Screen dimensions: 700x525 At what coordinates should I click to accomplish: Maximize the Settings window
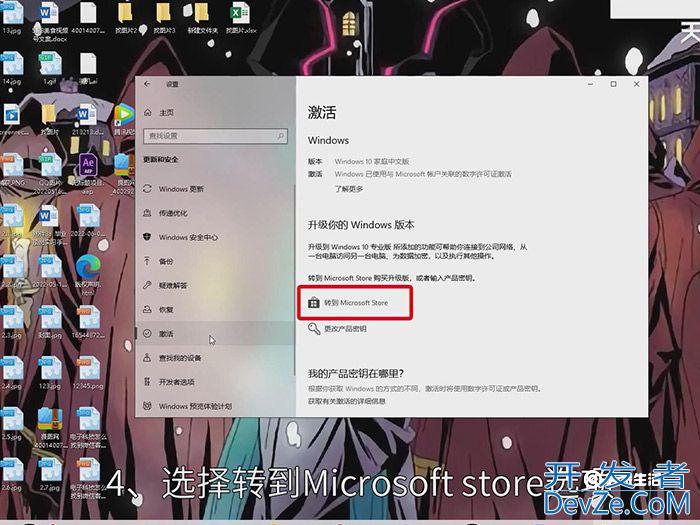pos(613,84)
